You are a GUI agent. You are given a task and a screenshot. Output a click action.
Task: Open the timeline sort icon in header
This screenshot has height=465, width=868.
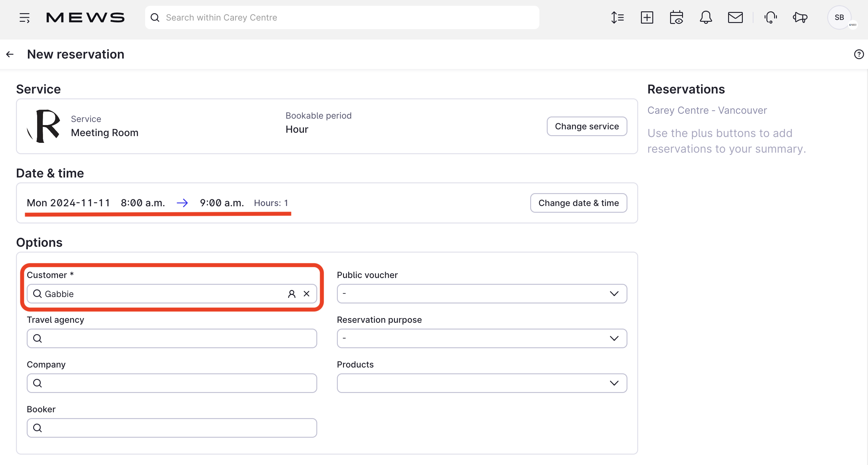point(617,17)
